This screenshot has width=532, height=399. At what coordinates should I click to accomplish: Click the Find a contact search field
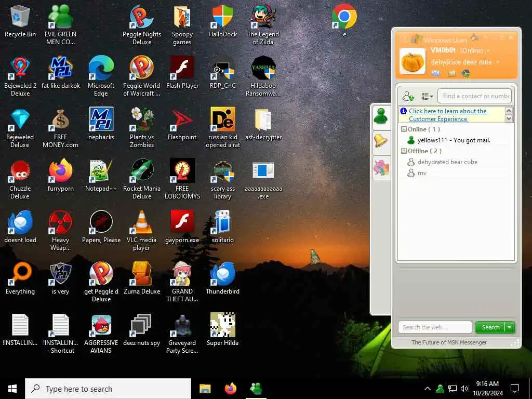(x=474, y=96)
